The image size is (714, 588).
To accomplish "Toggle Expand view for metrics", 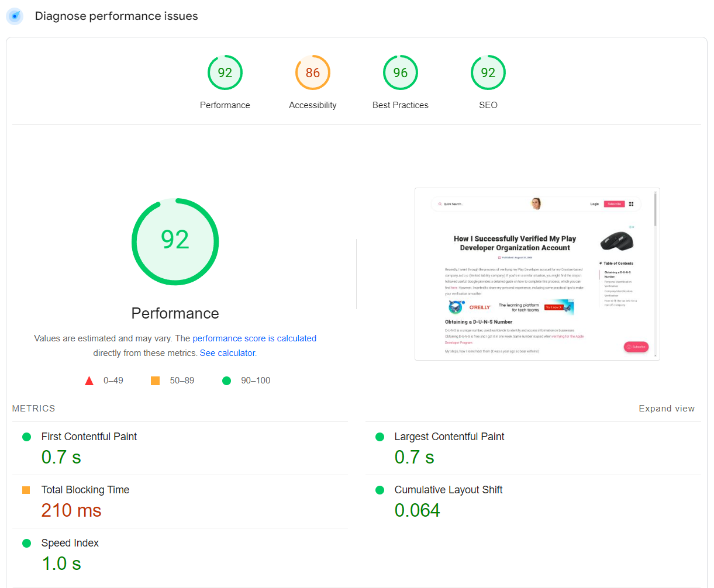I will pyautogui.click(x=667, y=409).
